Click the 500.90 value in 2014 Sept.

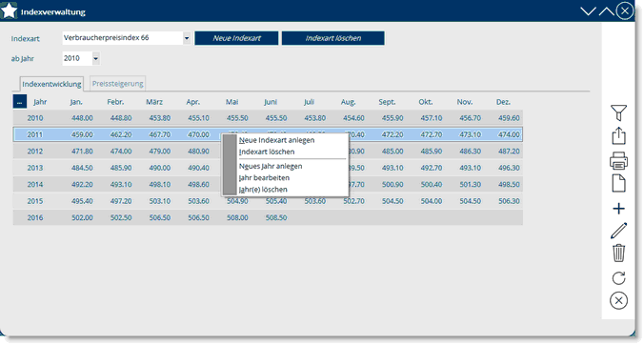click(x=392, y=184)
